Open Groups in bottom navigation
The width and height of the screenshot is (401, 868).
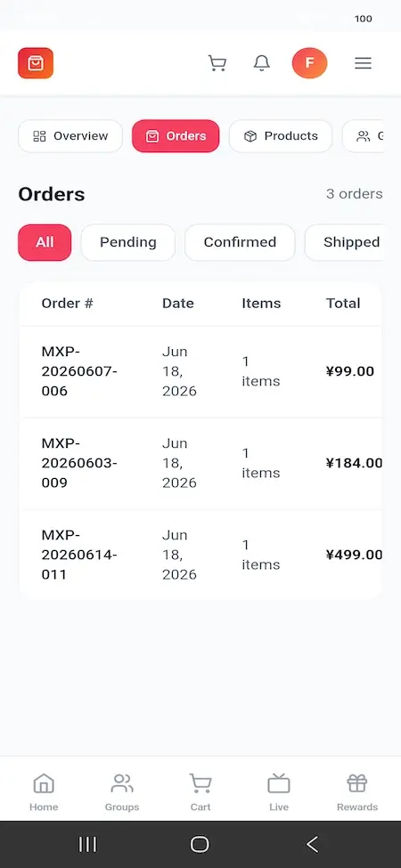point(122,792)
